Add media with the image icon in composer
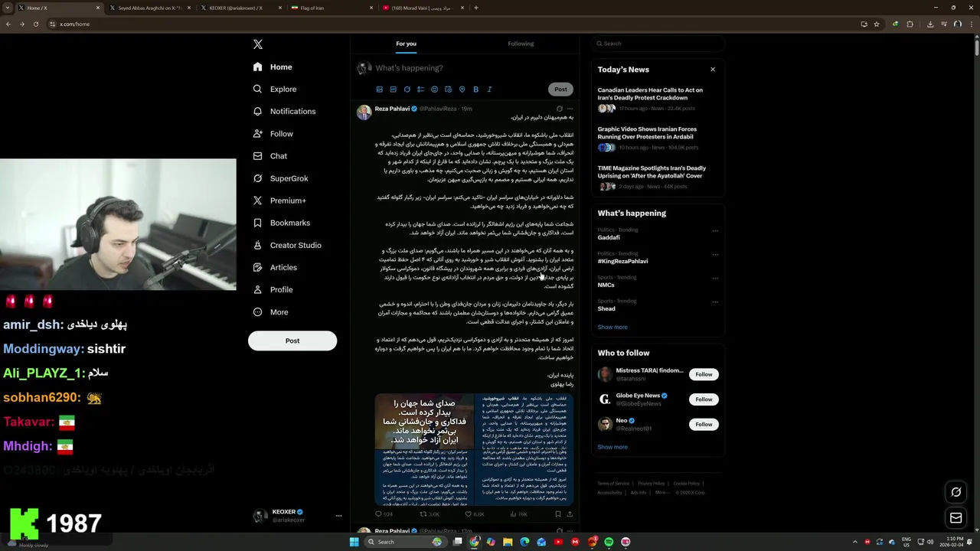 coord(379,90)
